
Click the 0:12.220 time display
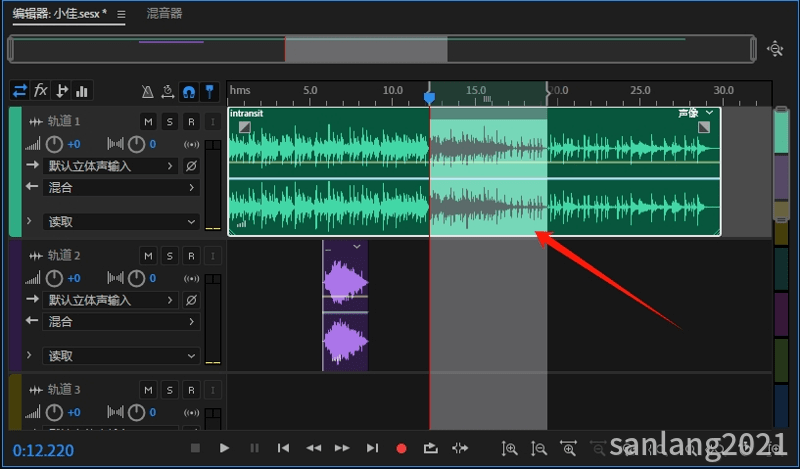click(x=43, y=451)
